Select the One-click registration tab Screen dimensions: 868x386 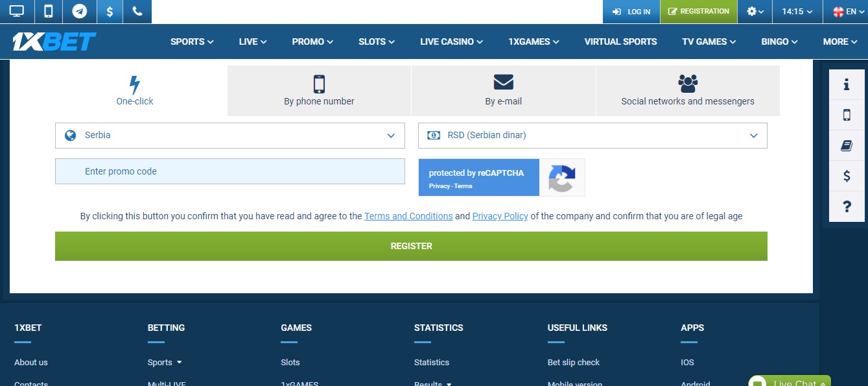click(135, 91)
